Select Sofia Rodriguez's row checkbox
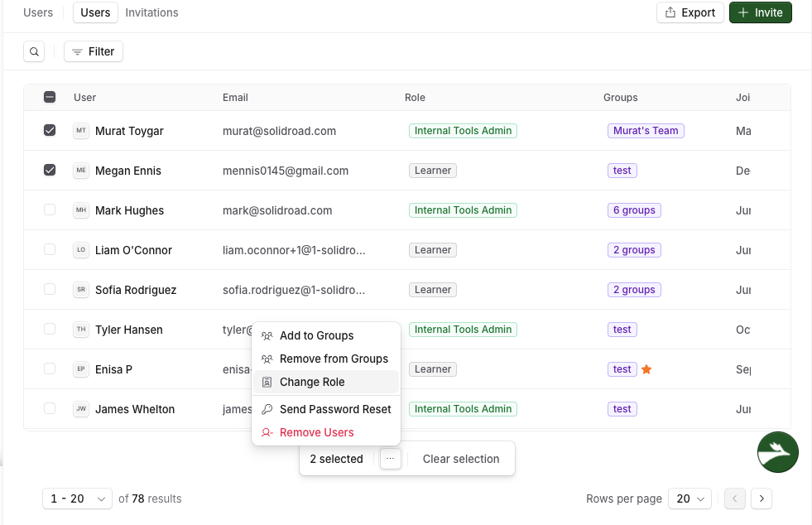 coord(50,289)
